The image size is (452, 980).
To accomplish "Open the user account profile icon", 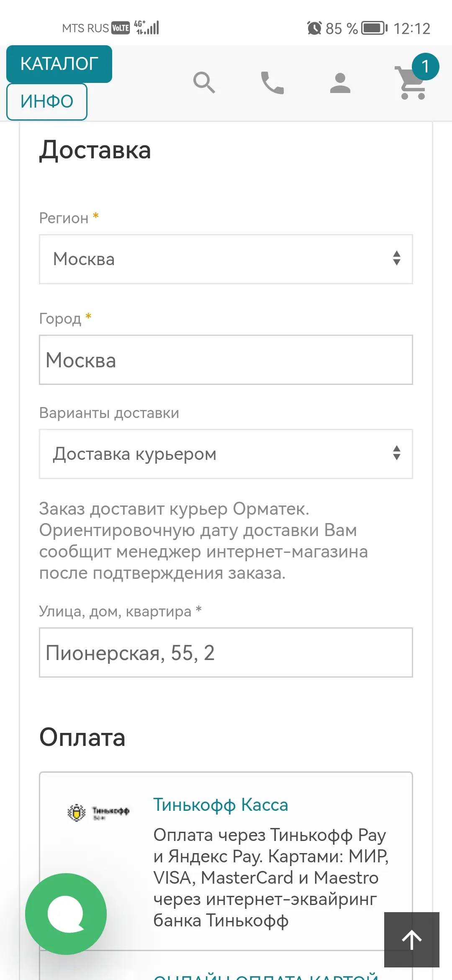I will tap(340, 83).
